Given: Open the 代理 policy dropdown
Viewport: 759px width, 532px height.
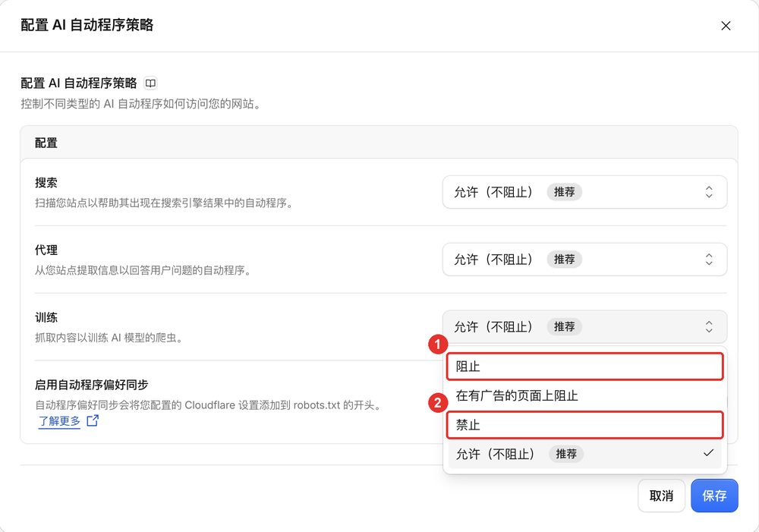Looking at the screenshot, I should coord(584,260).
